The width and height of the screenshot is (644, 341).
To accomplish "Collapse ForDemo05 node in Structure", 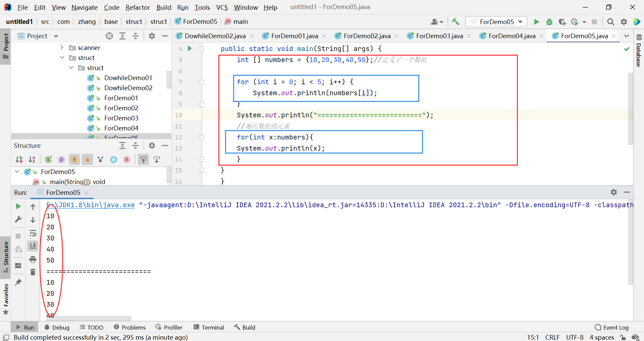I will click(x=17, y=172).
